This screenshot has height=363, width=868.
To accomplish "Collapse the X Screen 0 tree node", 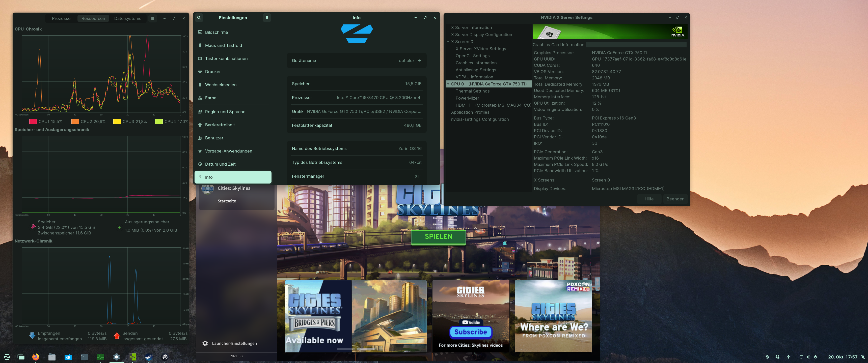I will [x=448, y=42].
